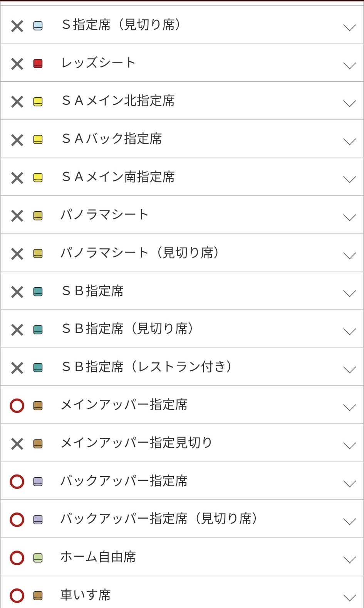Click the circle availability icon for メインアッパー指定席
The width and height of the screenshot is (364, 608).
point(17,406)
